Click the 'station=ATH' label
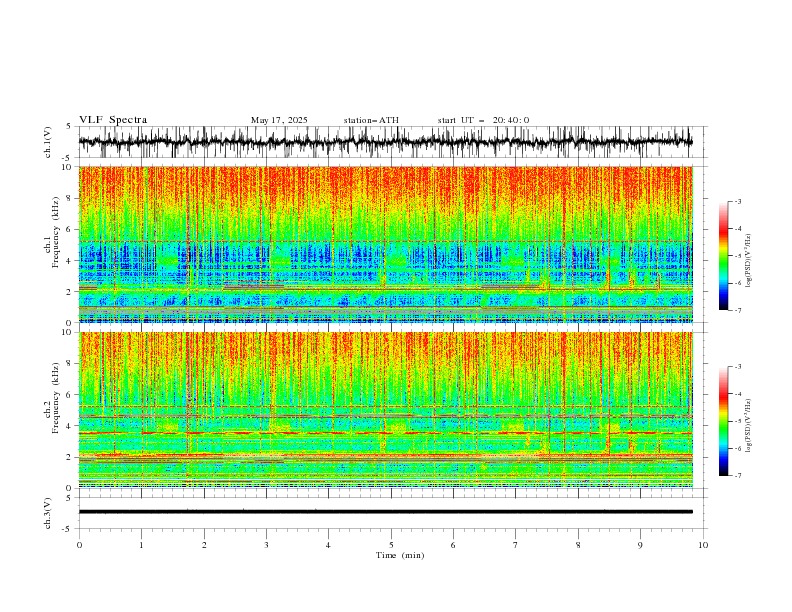 coord(371,120)
